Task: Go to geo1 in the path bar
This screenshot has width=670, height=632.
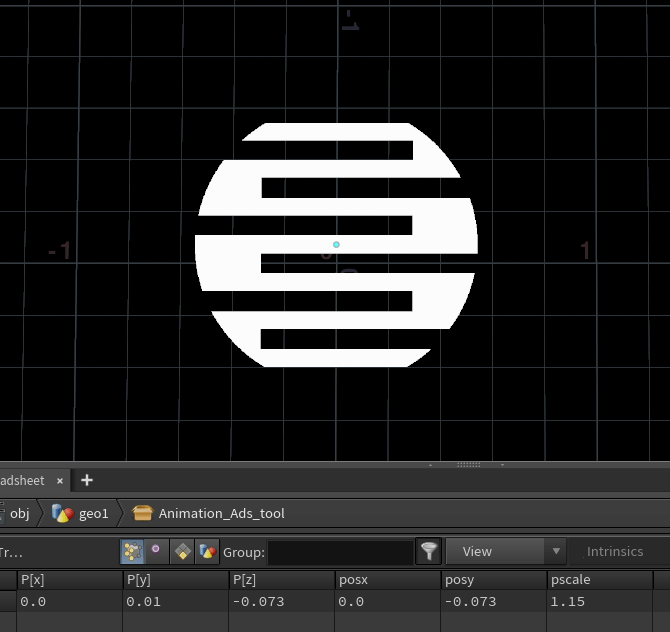Action: pyautogui.click(x=94, y=513)
